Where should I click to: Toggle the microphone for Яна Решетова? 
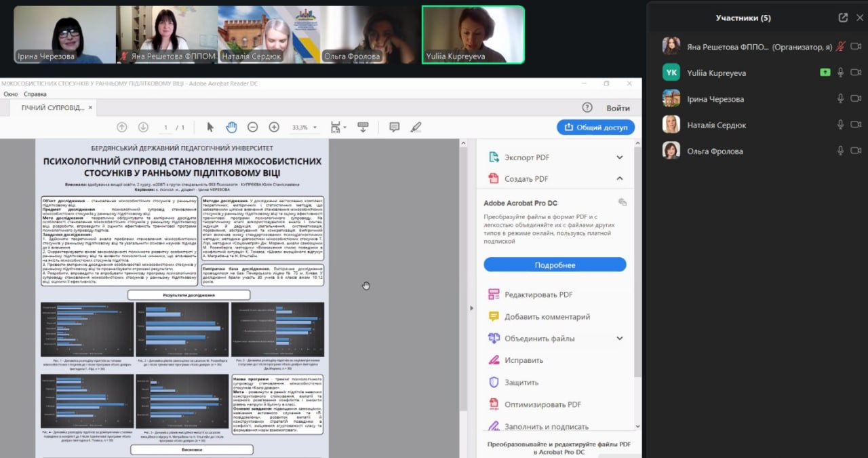click(x=840, y=46)
